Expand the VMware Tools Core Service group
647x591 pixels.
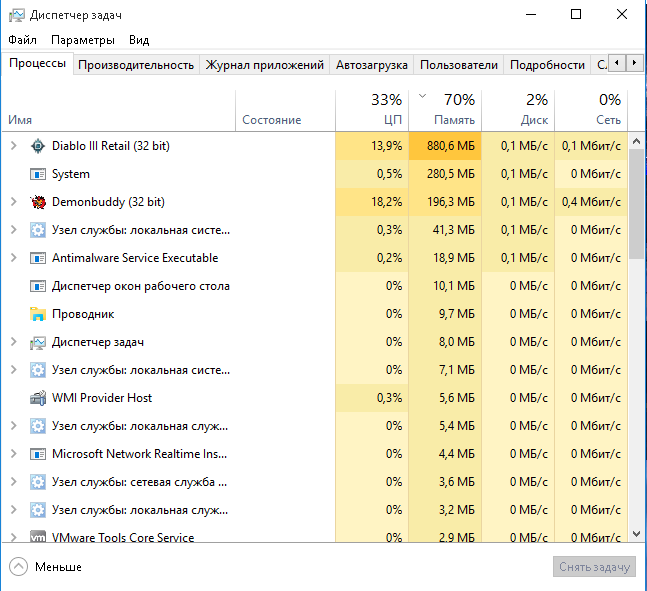(x=14, y=537)
